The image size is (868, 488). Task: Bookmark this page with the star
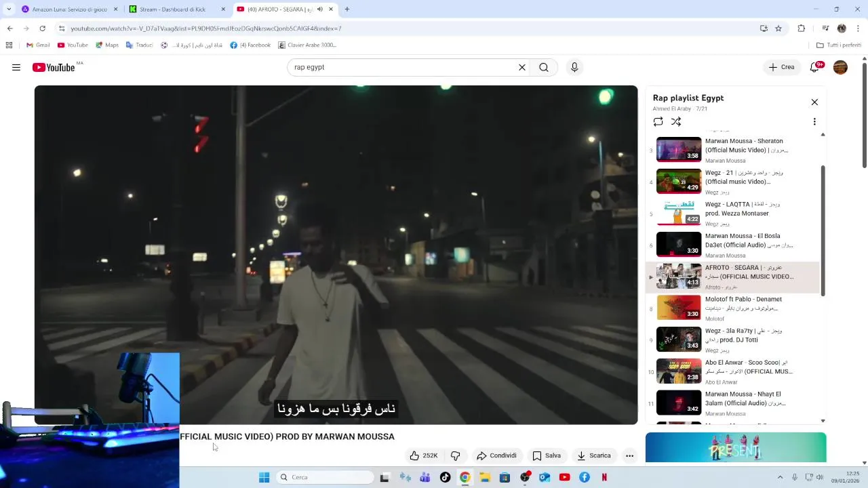pos(778,28)
